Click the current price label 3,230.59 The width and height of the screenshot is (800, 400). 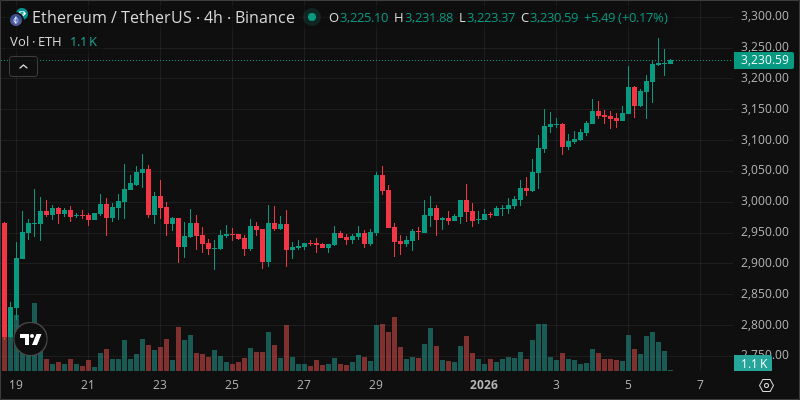click(x=764, y=60)
